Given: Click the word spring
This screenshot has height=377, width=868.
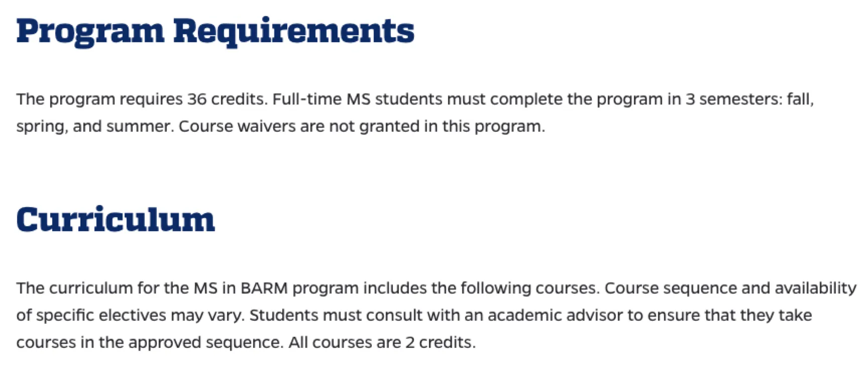Looking at the screenshot, I should point(42,126).
